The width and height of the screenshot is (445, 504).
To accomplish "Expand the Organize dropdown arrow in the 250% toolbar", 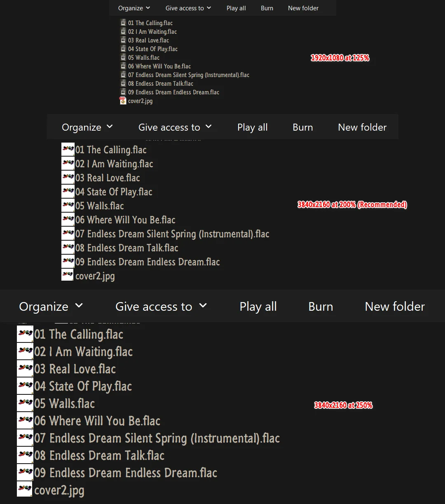I will pyautogui.click(x=79, y=305).
